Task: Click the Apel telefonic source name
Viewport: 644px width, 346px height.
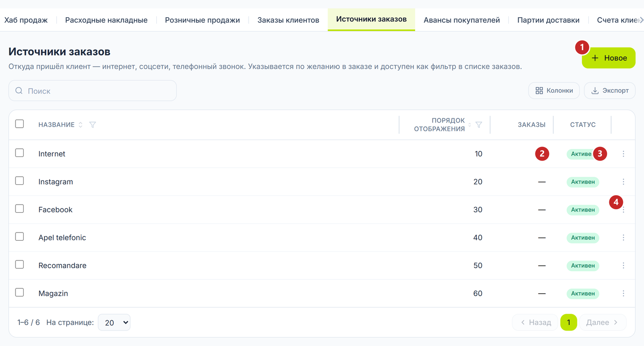Action: click(x=62, y=238)
